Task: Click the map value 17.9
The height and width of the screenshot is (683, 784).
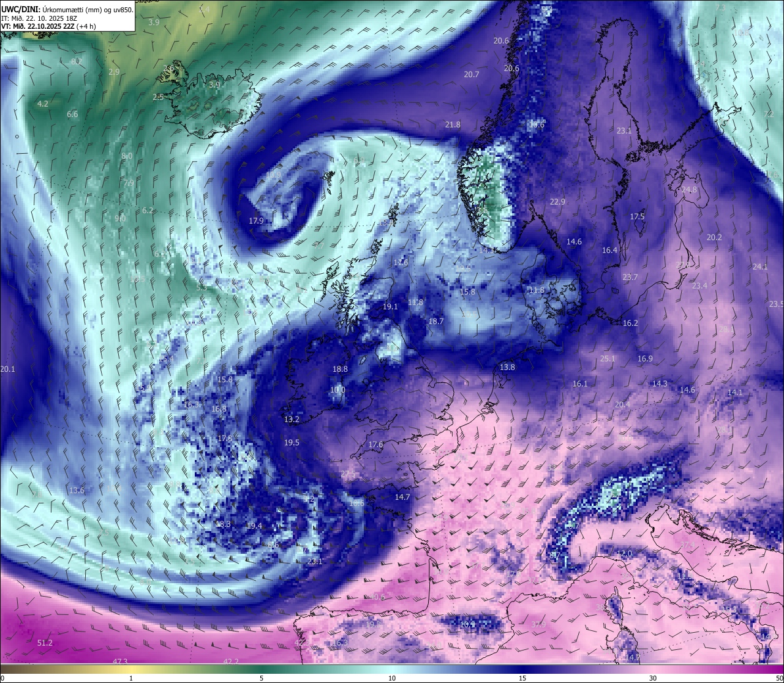Action: [x=256, y=221]
